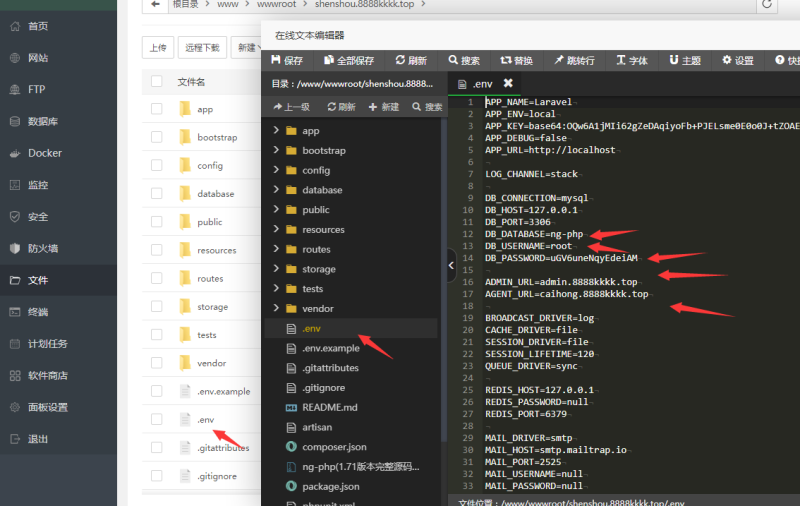Open the 安全 security sidebar item
Viewport: 800px width, 506px height.
58,217
